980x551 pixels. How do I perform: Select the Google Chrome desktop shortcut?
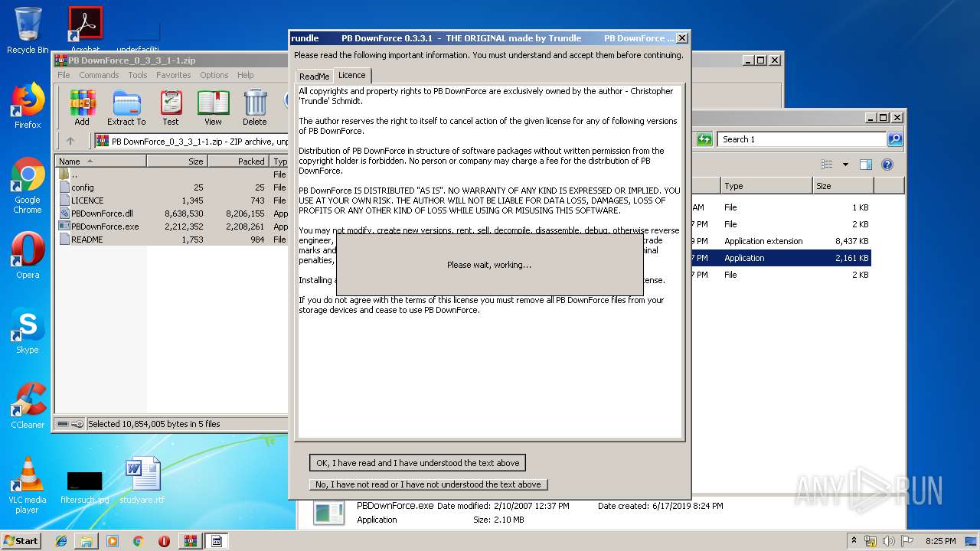click(x=28, y=186)
